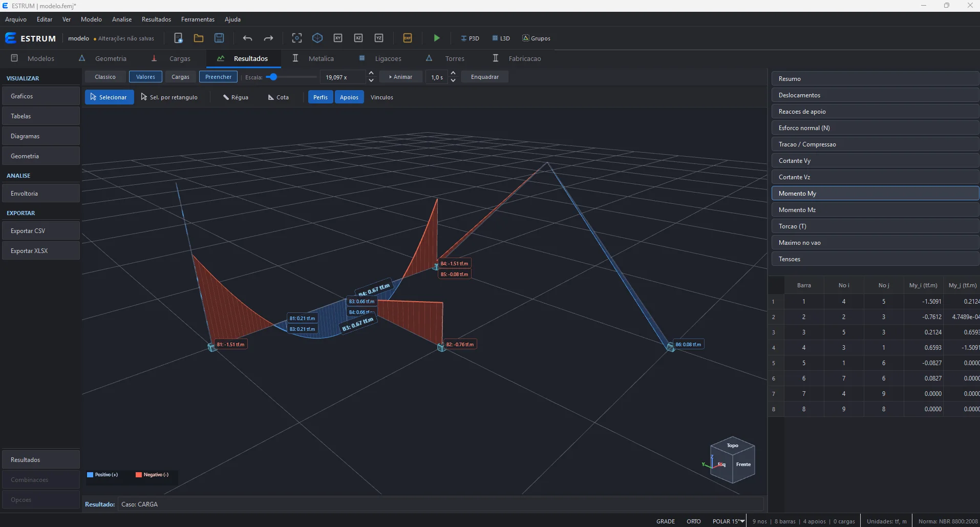Click the Escala slider handle
Image resolution: width=980 pixels, height=527 pixels.
coord(274,77)
